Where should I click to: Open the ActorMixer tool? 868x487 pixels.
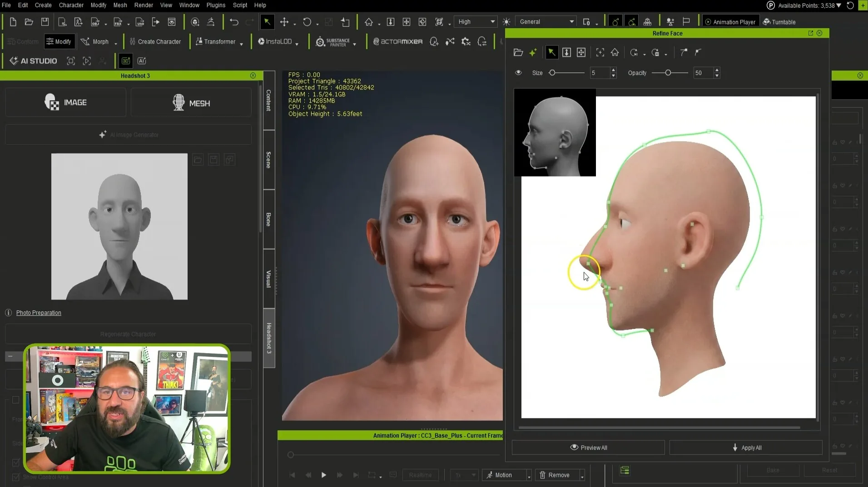tap(398, 42)
